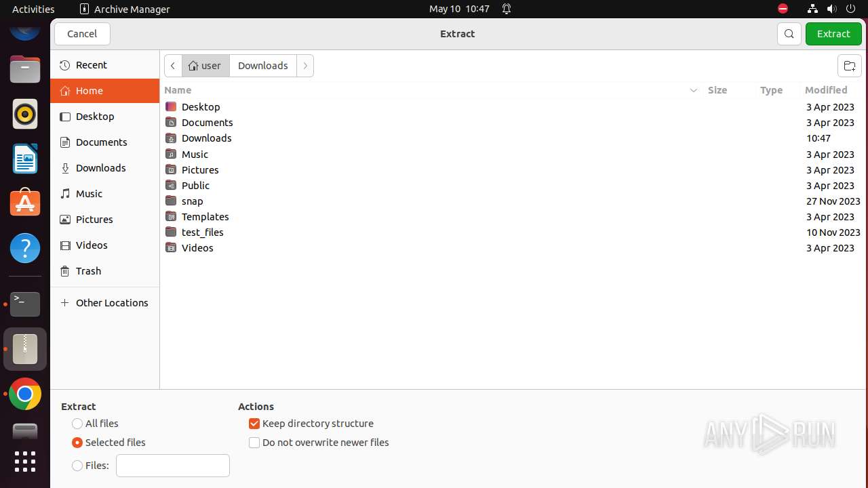The width and height of the screenshot is (868, 488).
Task: Click the 10 Nov 2023 modified date
Action: (x=833, y=232)
